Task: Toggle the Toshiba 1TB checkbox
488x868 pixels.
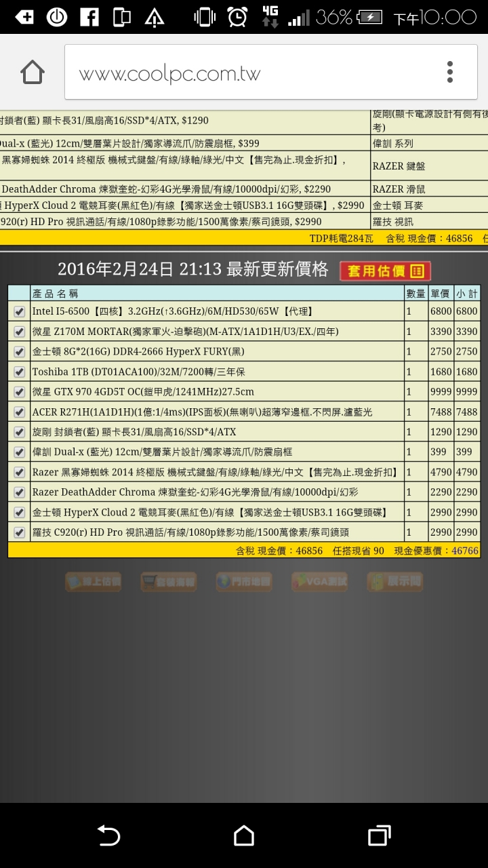Action: click(19, 372)
